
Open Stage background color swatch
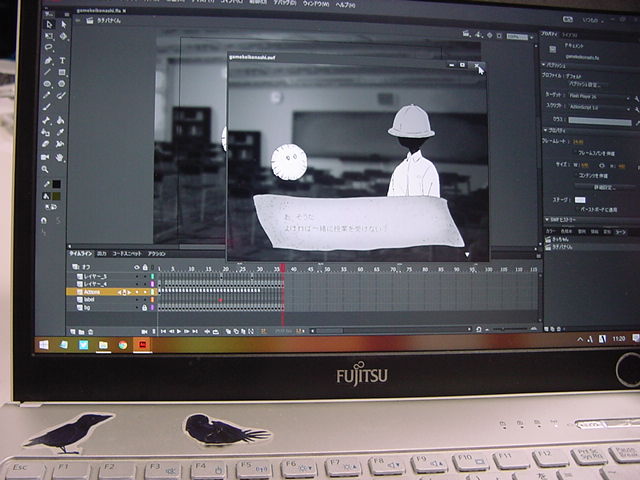[580, 200]
